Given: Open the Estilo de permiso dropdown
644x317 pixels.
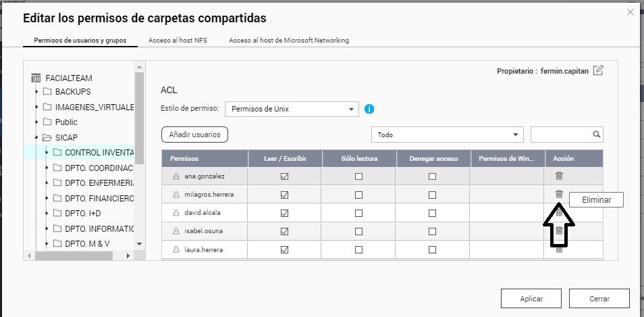Looking at the screenshot, I should pyautogui.click(x=292, y=109).
